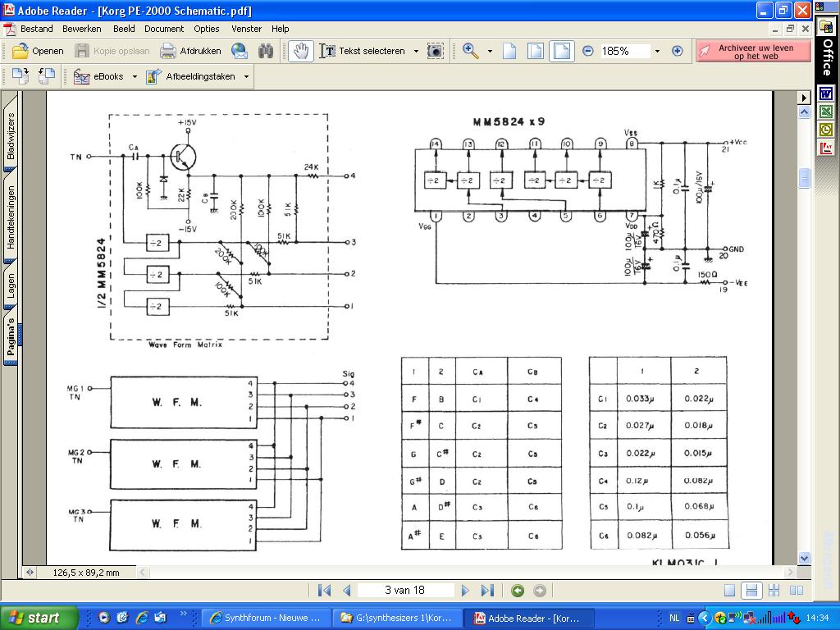
Task: Rotate view clockwise icon
Action: [21, 76]
